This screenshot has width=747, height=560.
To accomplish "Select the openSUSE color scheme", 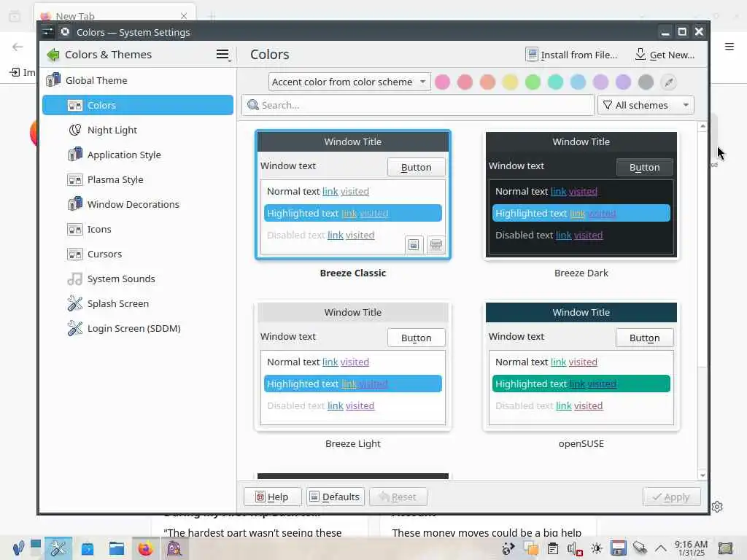I will click(x=581, y=366).
